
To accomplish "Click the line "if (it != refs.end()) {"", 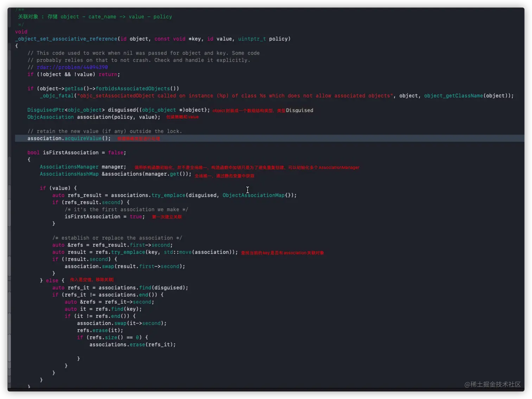I will (100, 316).
